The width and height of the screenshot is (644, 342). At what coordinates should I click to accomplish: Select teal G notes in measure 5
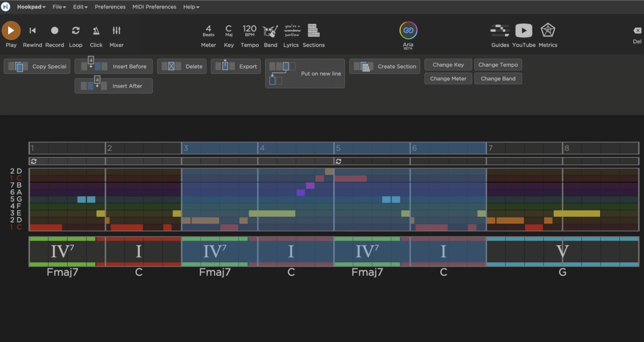(391, 199)
